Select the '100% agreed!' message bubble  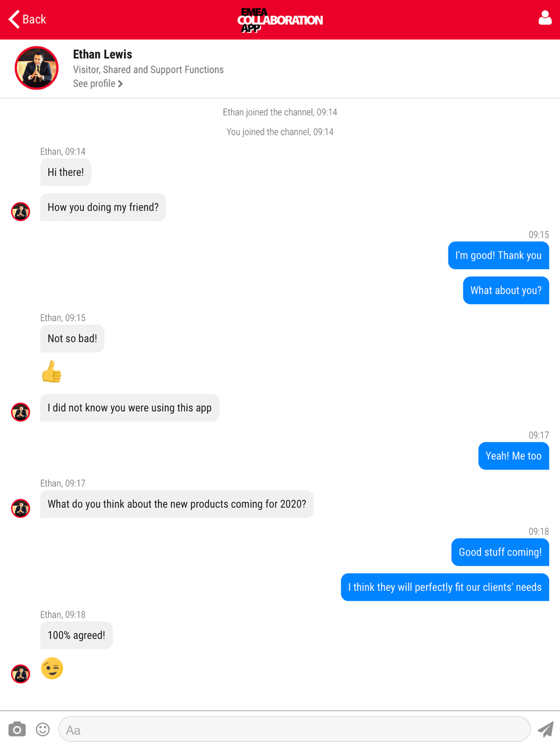pos(76,636)
